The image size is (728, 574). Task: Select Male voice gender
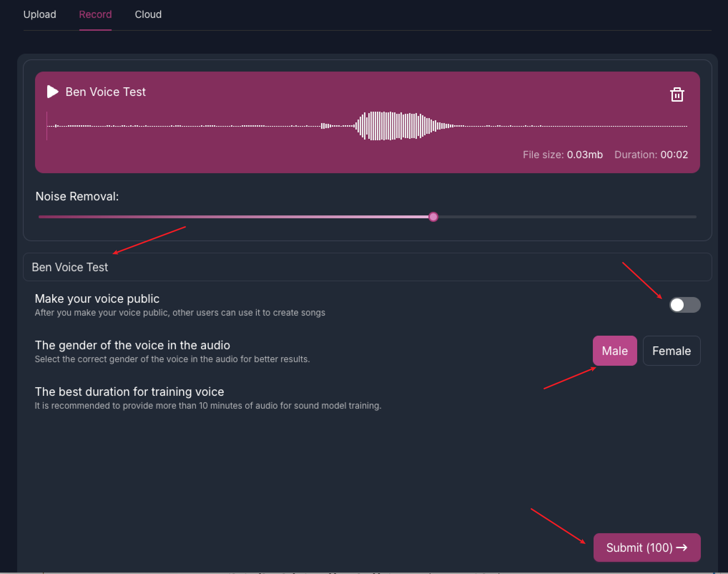click(615, 351)
